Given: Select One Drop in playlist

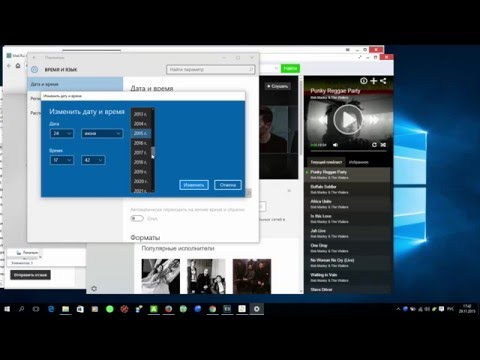Looking at the screenshot, I should [x=347, y=248].
